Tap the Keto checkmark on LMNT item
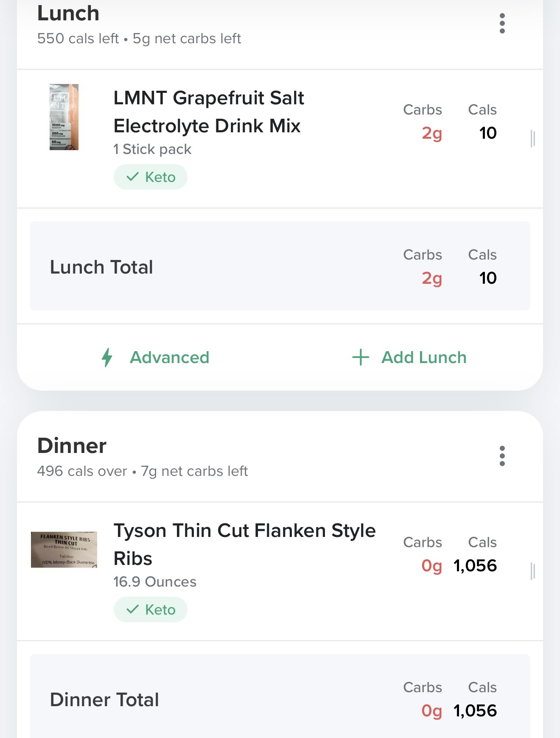Viewport: 560px width, 738px height. pyautogui.click(x=133, y=176)
